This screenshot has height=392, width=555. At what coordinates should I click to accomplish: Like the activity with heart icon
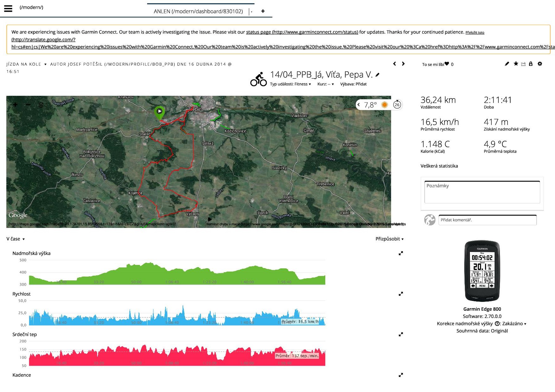[x=446, y=64]
